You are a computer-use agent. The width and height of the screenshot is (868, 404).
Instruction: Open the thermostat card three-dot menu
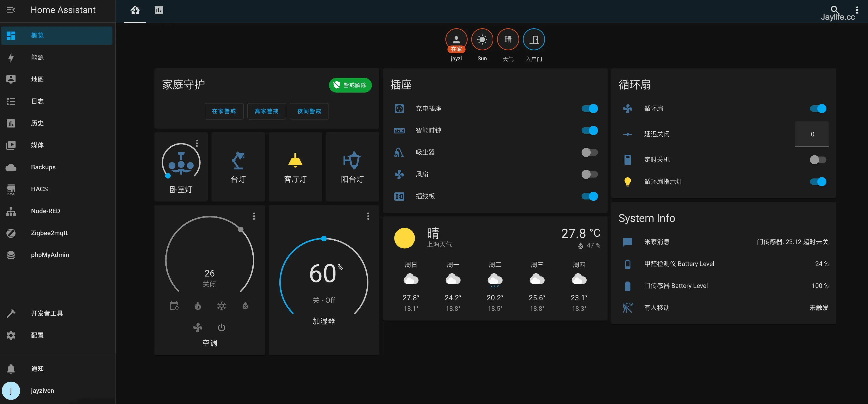tap(254, 216)
